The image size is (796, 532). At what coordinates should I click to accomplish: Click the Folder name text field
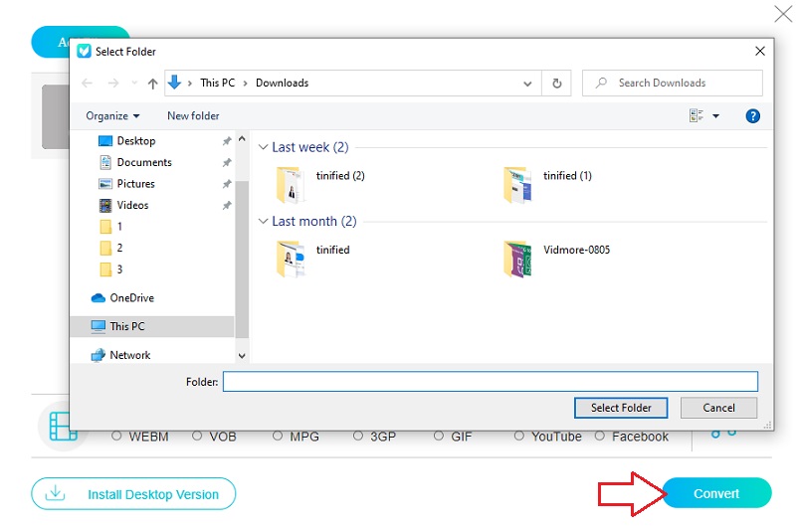490,382
